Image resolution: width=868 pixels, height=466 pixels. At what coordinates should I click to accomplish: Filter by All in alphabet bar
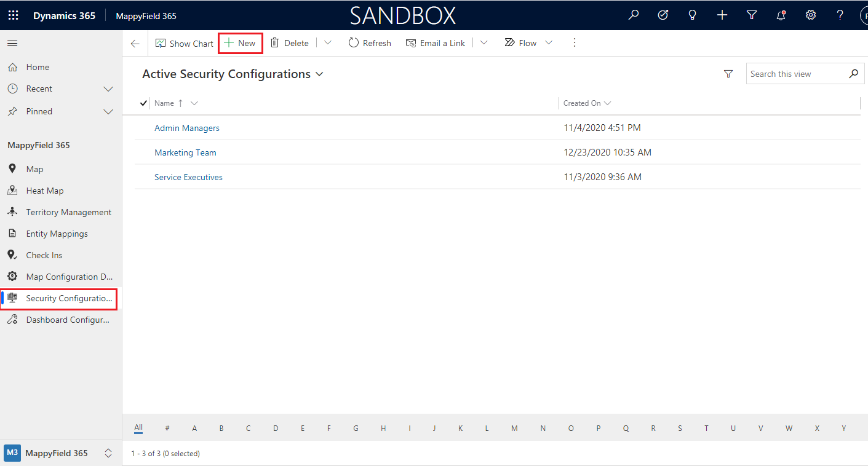pos(138,428)
